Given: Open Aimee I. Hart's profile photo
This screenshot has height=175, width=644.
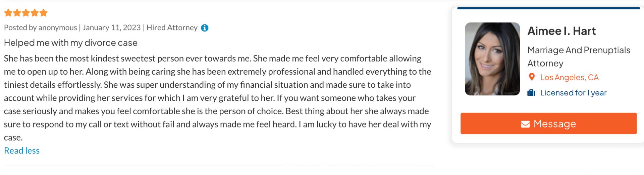Looking at the screenshot, I should point(492,59).
